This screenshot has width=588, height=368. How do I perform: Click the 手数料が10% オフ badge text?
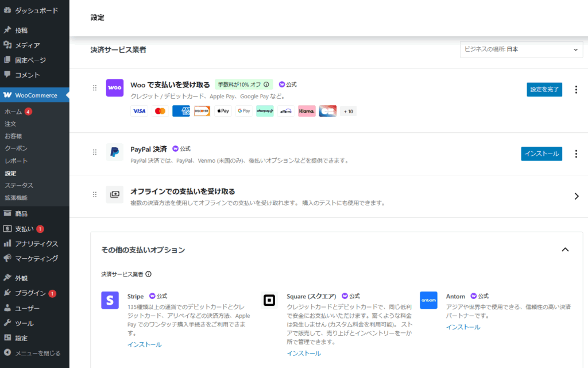point(239,85)
